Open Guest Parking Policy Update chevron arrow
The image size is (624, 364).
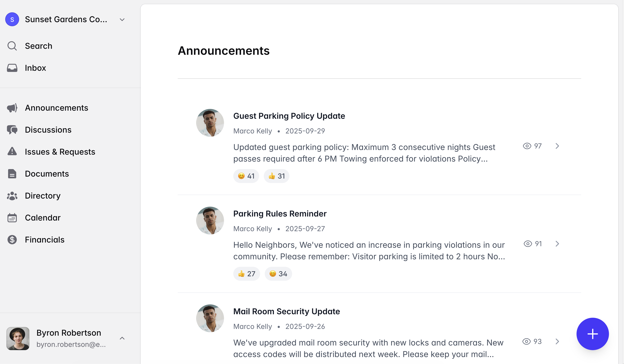[557, 146]
